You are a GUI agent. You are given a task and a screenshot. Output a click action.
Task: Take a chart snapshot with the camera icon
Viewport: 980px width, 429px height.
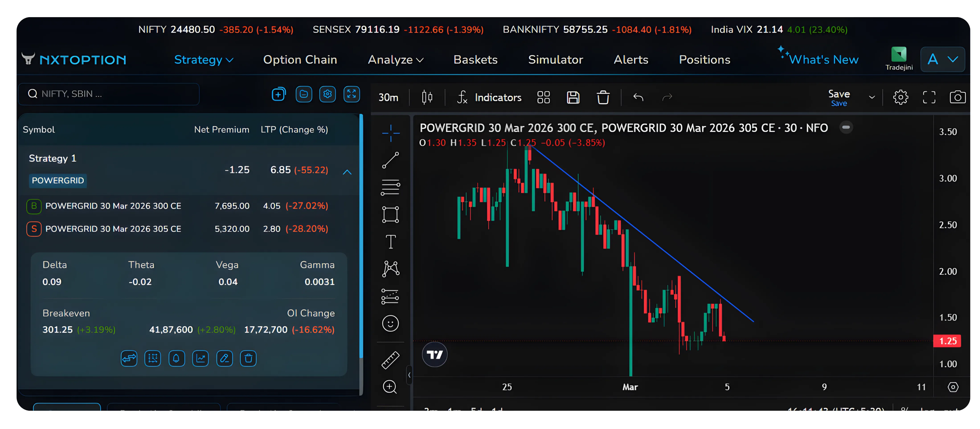[958, 97]
